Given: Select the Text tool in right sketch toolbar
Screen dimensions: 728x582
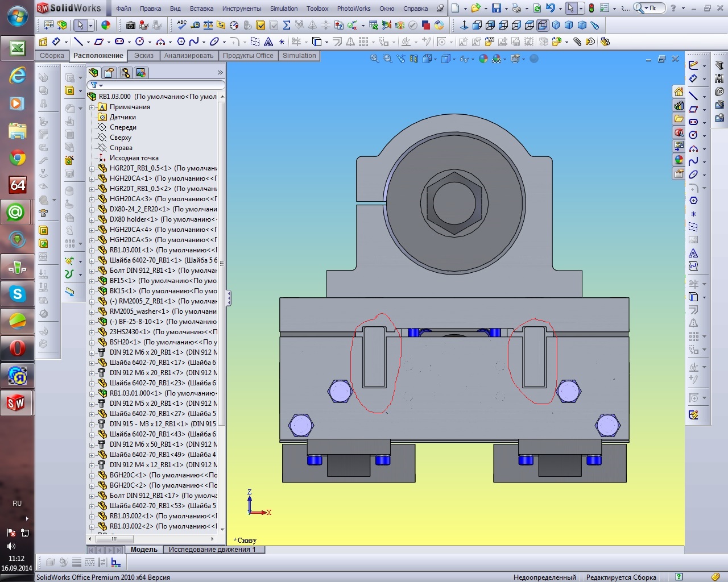Looking at the screenshot, I should (x=693, y=253).
